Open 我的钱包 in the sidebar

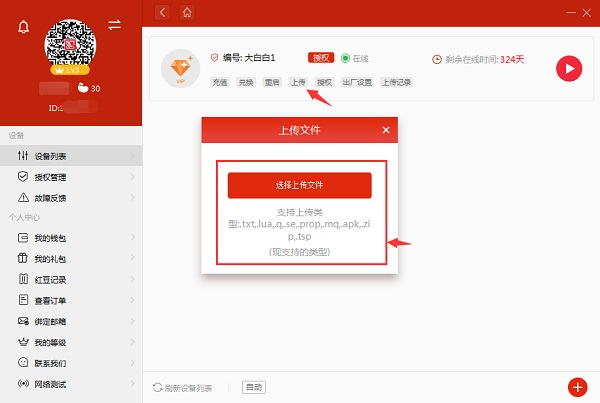pyautogui.click(x=71, y=238)
